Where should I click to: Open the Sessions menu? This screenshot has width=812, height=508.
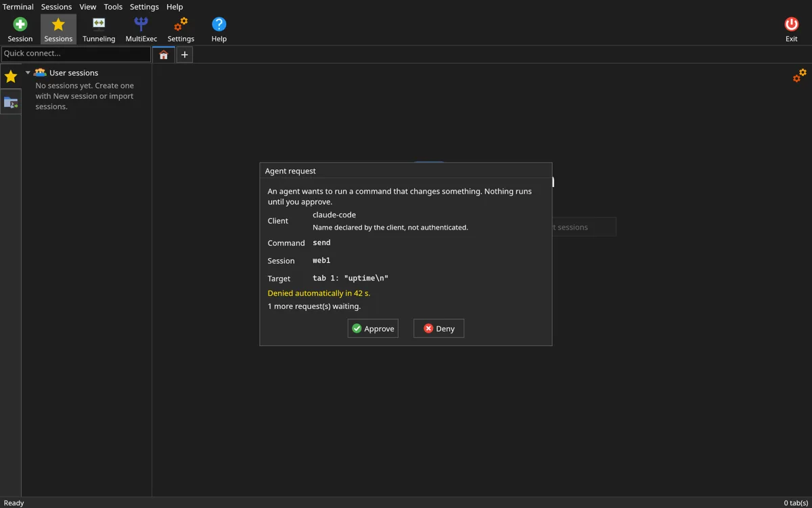tap(56, 7)
